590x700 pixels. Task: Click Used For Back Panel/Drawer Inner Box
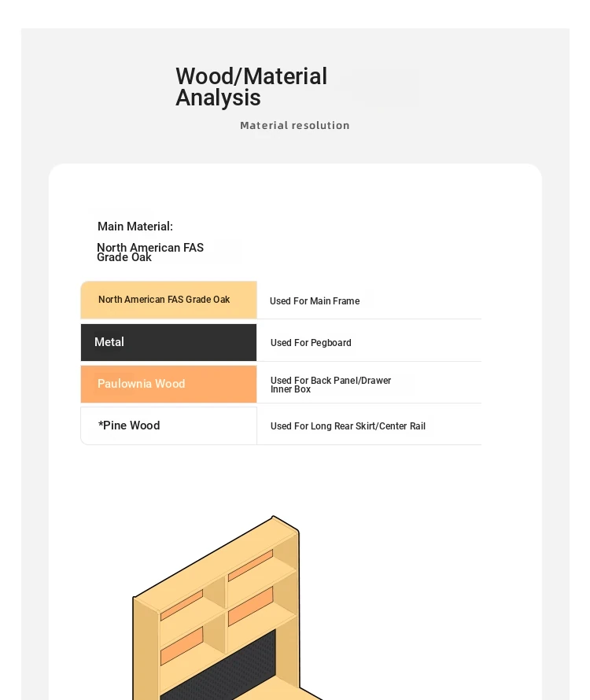(x=330, y=385)
